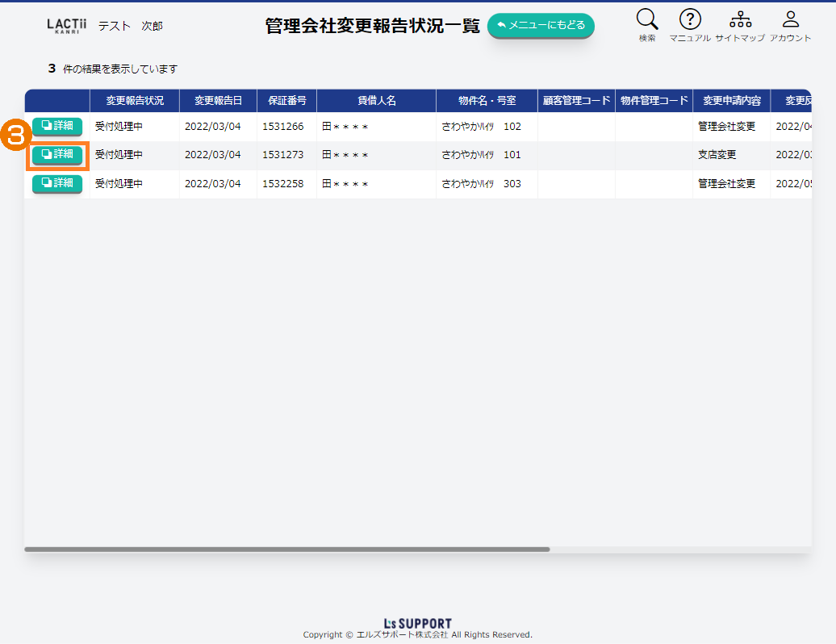Open 詳細 for guarantee number 1532258

pos(57,183)
